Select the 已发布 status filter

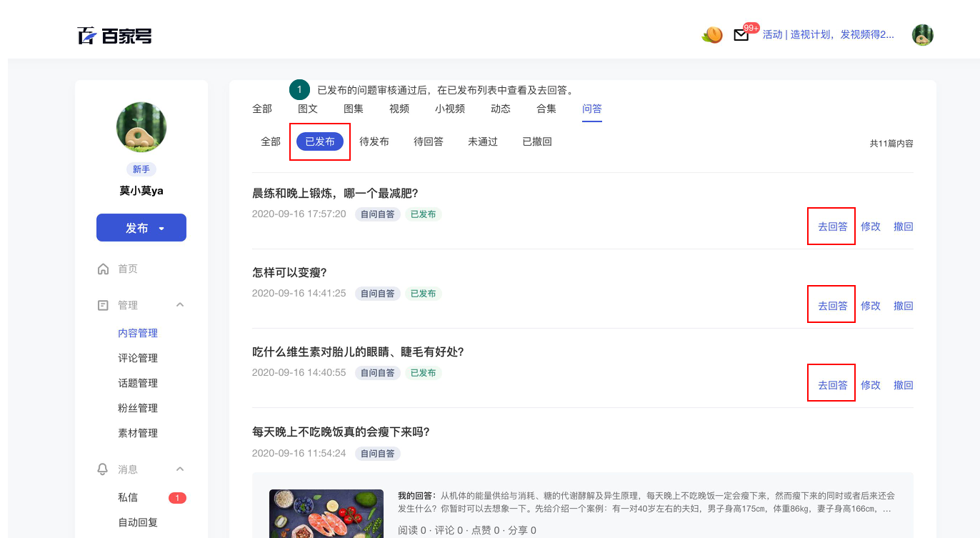point(320,141)
